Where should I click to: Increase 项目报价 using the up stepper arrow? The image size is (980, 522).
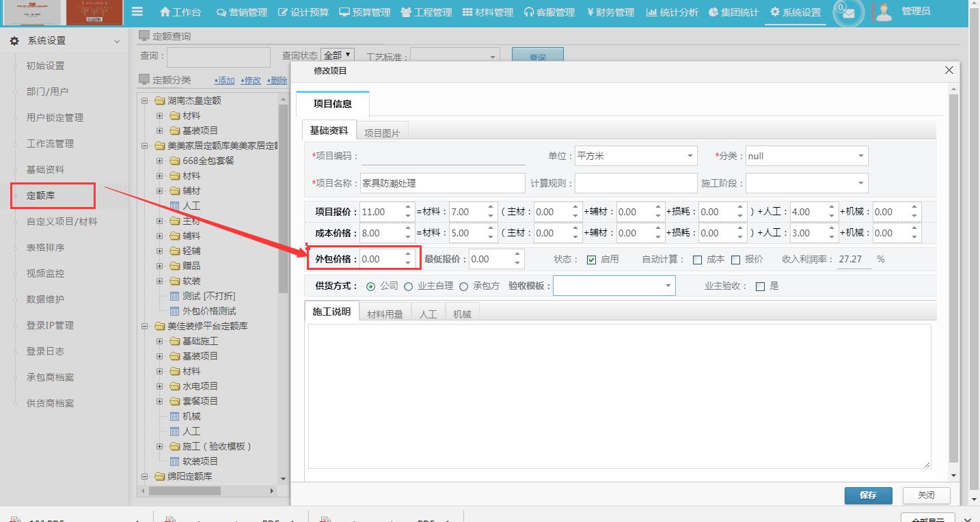(407, 208)
